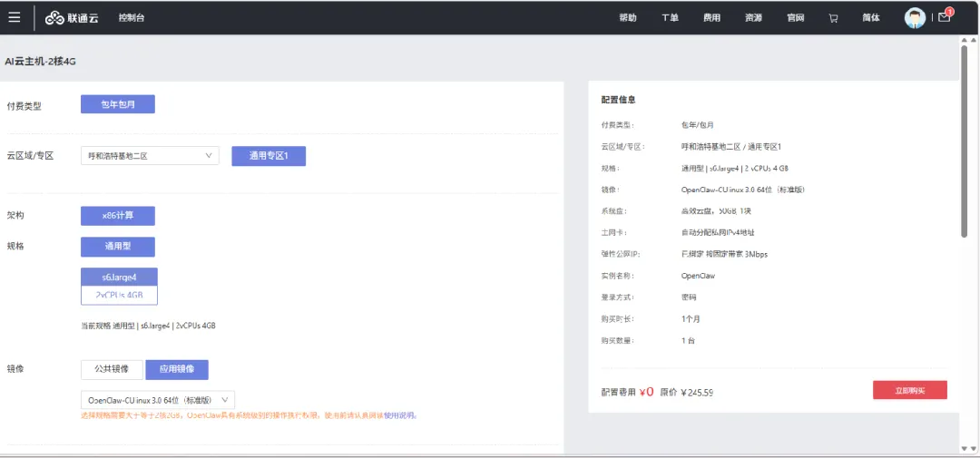Click the AI云主机-2核4G page title
The image size is (980, 458).
click(x=41, y=62)
